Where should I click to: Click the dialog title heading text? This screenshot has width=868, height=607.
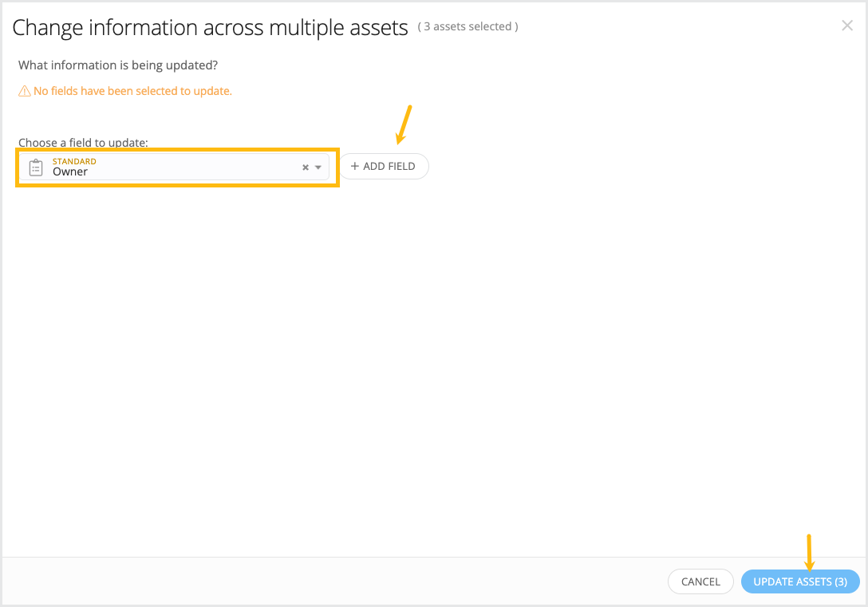(x=210, y=27)
